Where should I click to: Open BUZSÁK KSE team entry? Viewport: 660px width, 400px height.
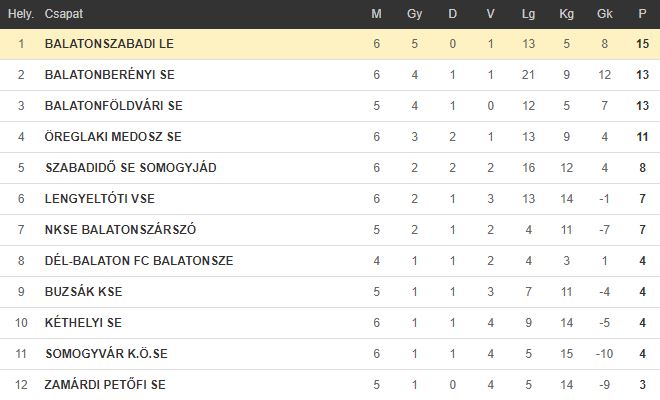pos(83,292)
